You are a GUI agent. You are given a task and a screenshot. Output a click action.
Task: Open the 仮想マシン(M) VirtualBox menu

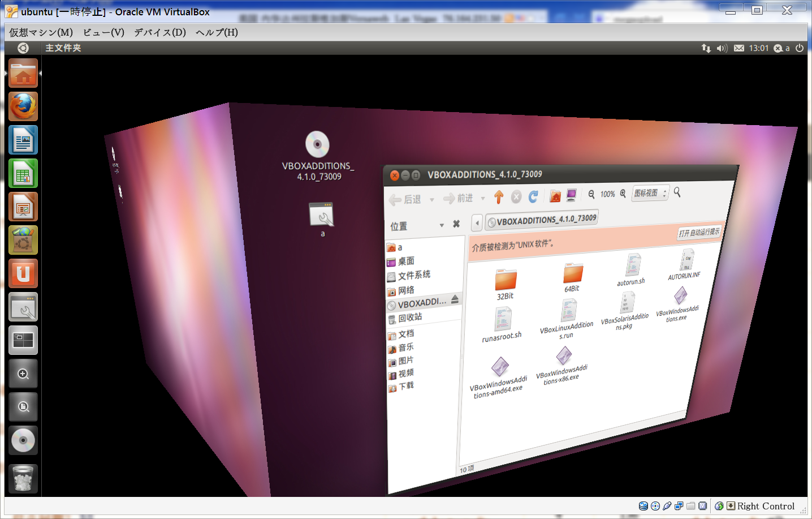[41, 32]
